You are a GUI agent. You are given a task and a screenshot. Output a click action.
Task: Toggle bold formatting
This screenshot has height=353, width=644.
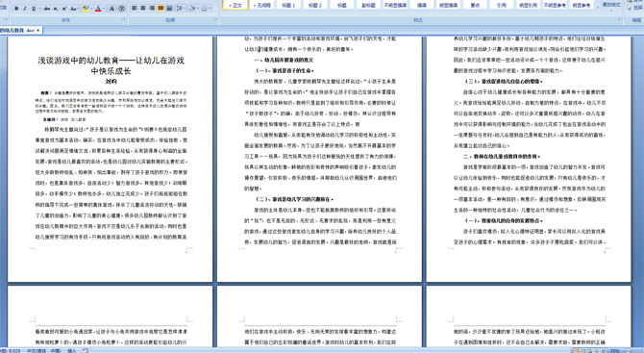(16, 9)
